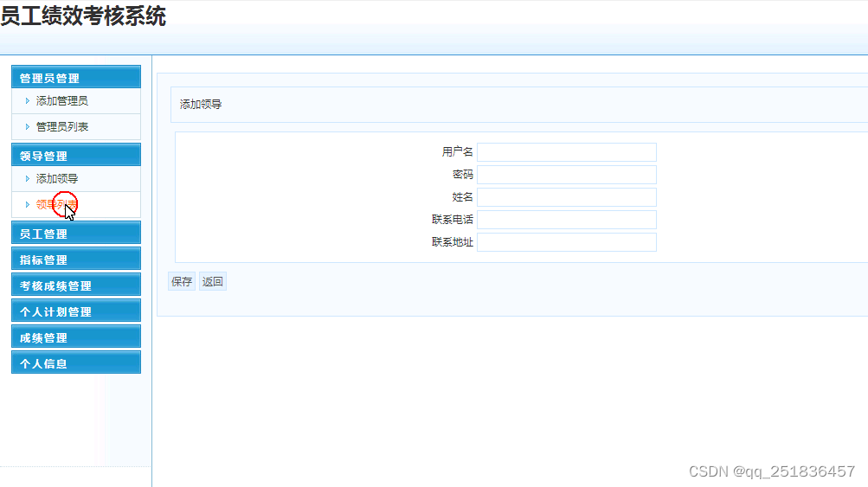Image resolution: width=868 pixels, height=487 pixels.
Task: Expand the 个人信息 menu section
Action: pos(76,363)
